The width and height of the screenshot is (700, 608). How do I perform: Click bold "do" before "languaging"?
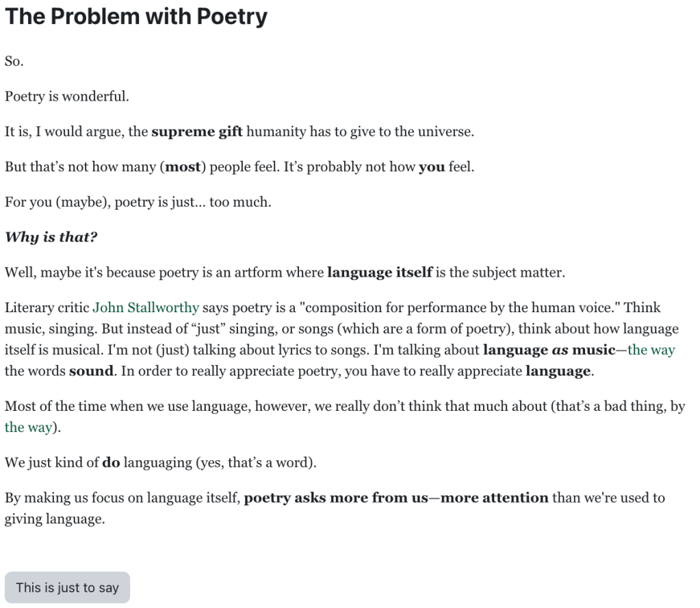click(x=111, y=462)
